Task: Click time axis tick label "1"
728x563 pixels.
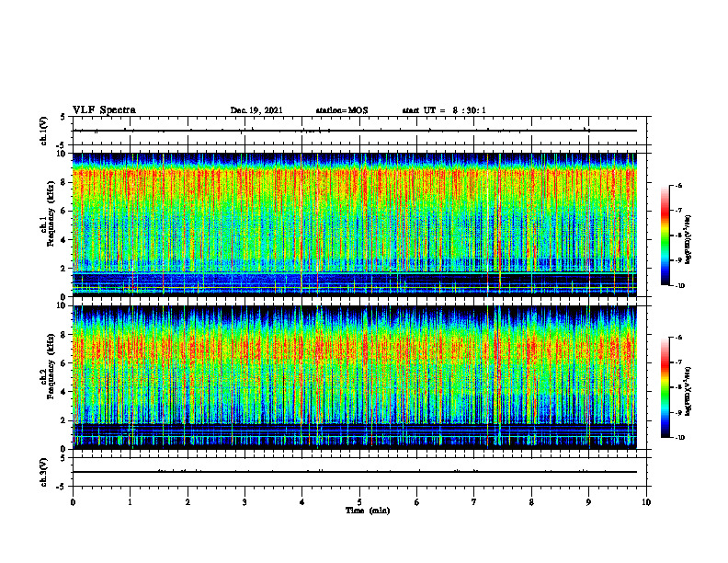Action: tap(130, 502)
